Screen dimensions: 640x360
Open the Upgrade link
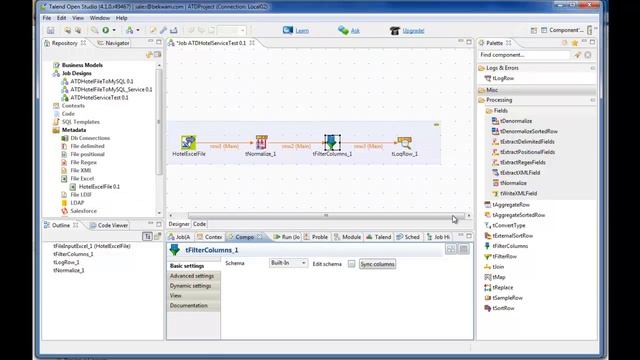[413, 31]
